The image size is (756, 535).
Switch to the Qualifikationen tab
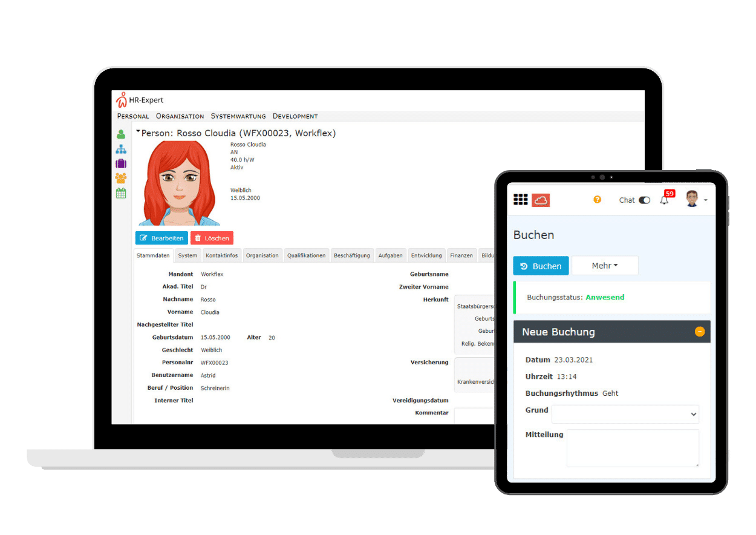click(306, 255)
